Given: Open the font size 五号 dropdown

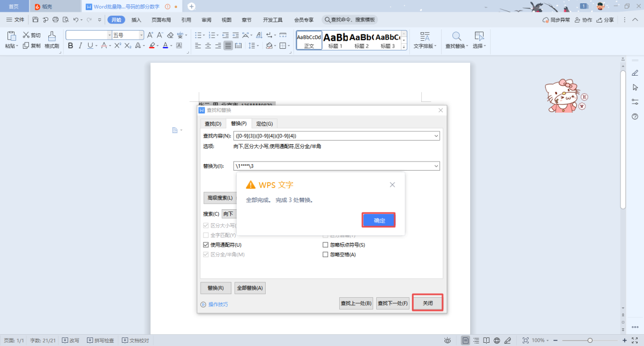Looking at the screenshot, I should click(142, 35).
